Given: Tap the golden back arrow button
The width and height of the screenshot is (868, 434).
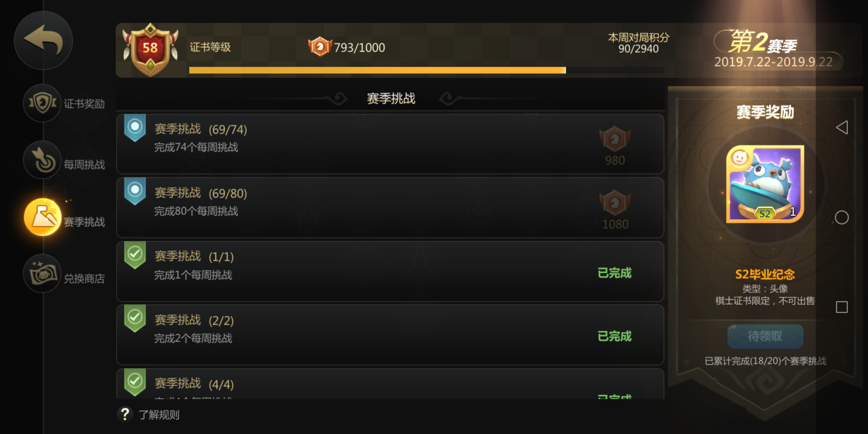Looking at the screenshot, I should (x=43, y=40).
